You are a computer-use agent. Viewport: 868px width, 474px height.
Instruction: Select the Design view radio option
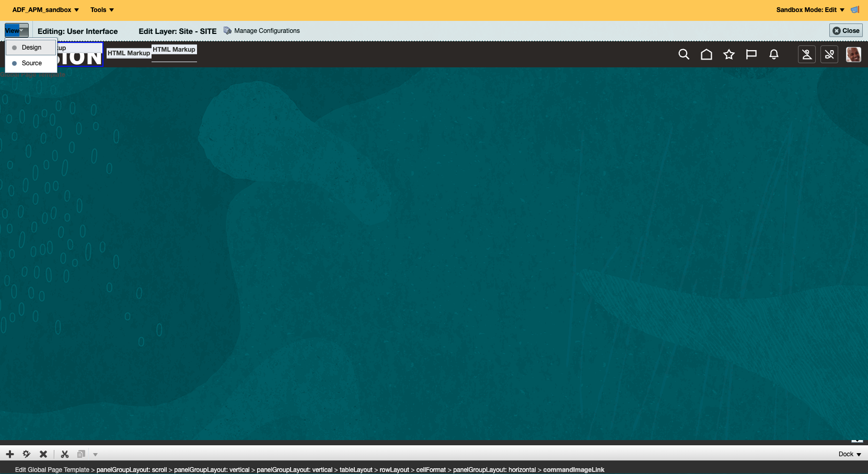pos(31,47)
